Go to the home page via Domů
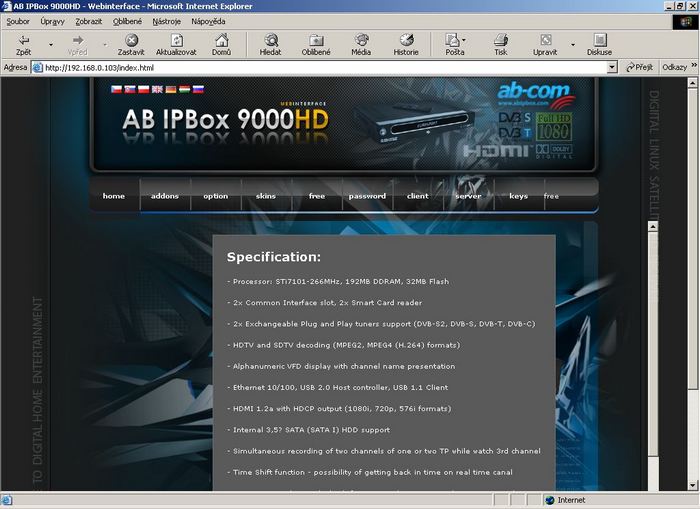The image size is (700, 509). click(x=221, y=45)
